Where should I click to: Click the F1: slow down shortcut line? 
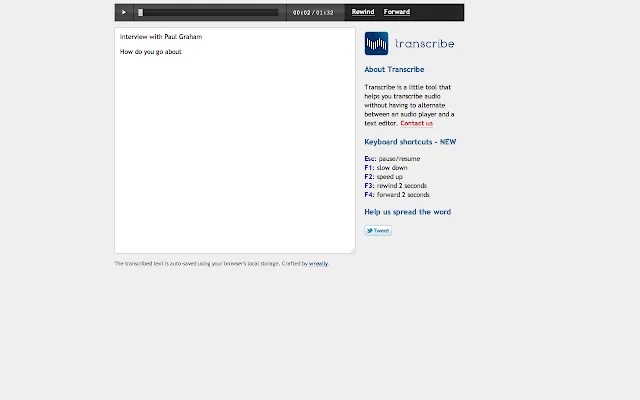(x=386, y=168)
